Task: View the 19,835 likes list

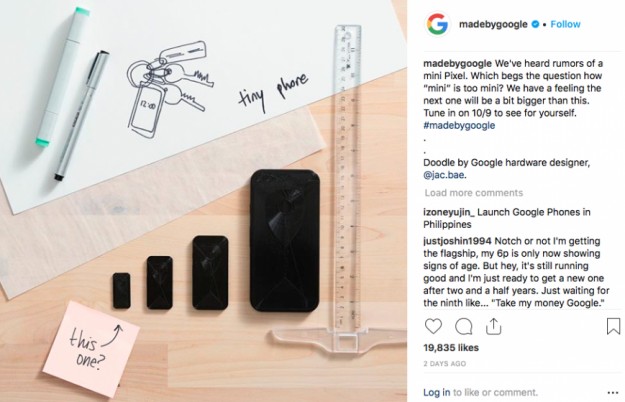Action: [451, 348]
